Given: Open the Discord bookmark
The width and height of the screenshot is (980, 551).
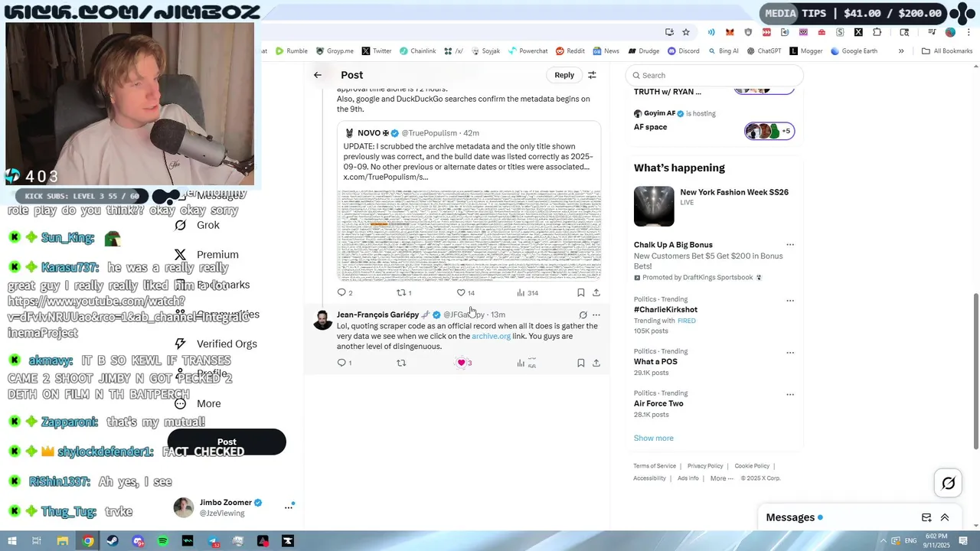Looking at the screenshot, I should [x=683, y=51].
